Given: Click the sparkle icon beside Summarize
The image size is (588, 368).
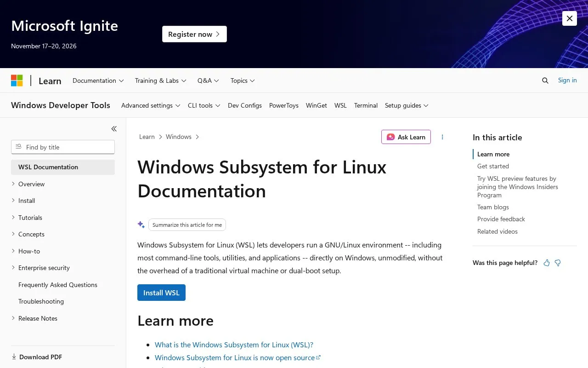Looking at the screenshot, I should pyautogui.click(x=141, y=224).
